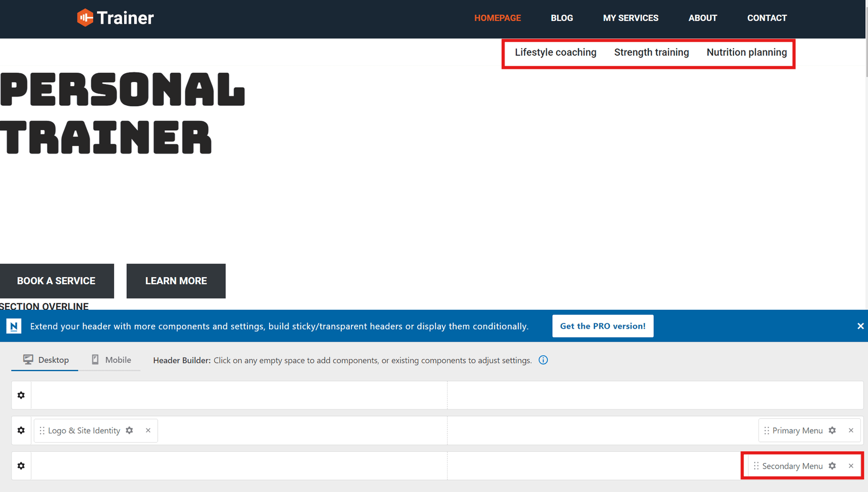Open the Lifestyle coaching link

coord(555,52)
